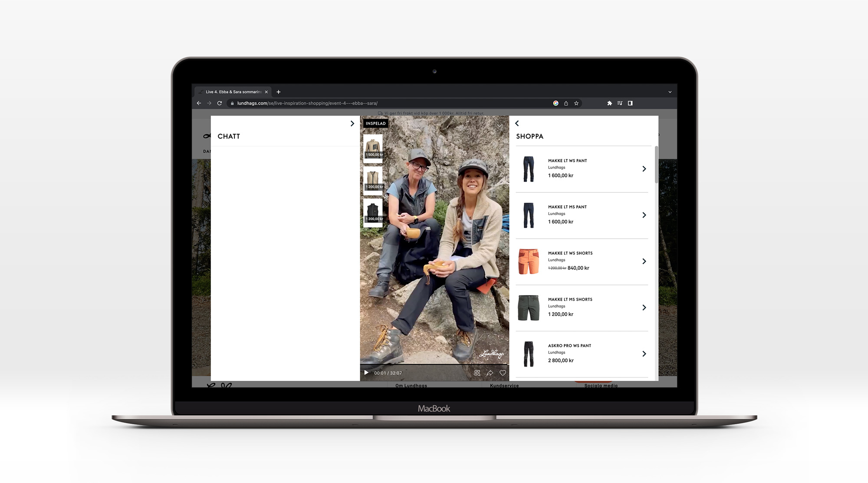Image resolution: width=868 pixels, height=483 pixels.
Task: Open Makke LT Ws Shorts details chevron
Action: tap(644, 261)
